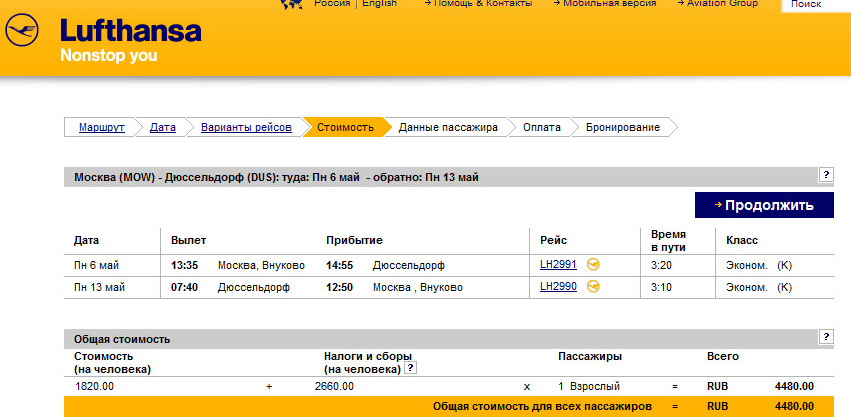This screenshot has height=417, width=851.
Task: Click the Lufthansa airline icon beside LH2991
Action: click(x=593, y=265)
